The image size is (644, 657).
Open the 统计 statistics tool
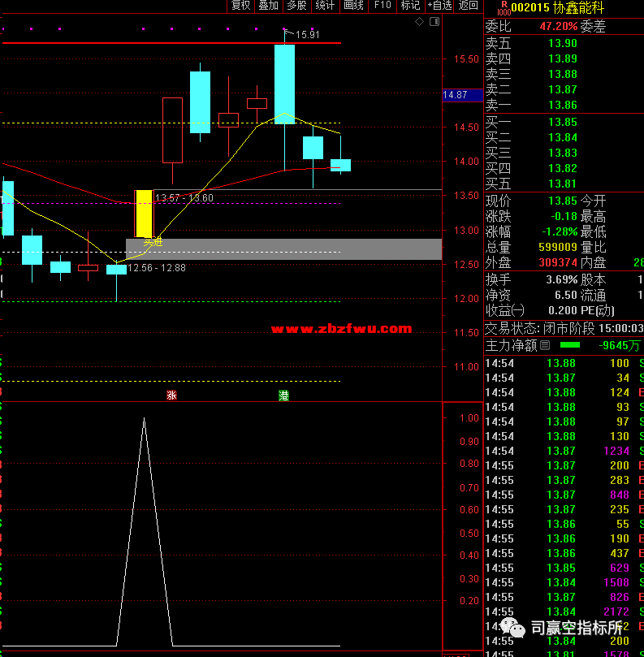click(x=325, y=6)
